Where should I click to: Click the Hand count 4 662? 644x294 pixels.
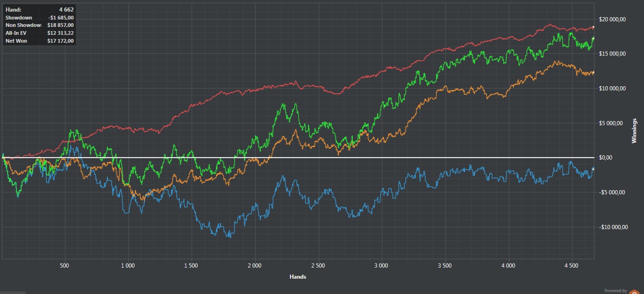tap(65, 9)
